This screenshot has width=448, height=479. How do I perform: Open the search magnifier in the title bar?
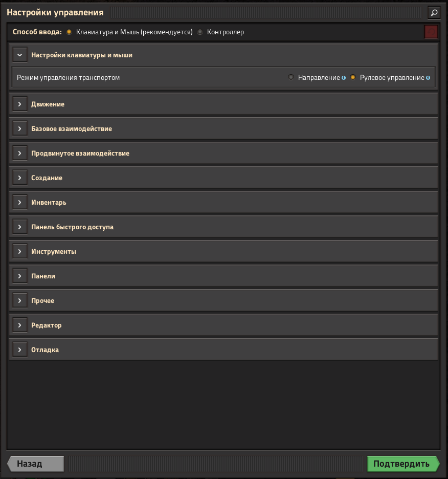434,12
